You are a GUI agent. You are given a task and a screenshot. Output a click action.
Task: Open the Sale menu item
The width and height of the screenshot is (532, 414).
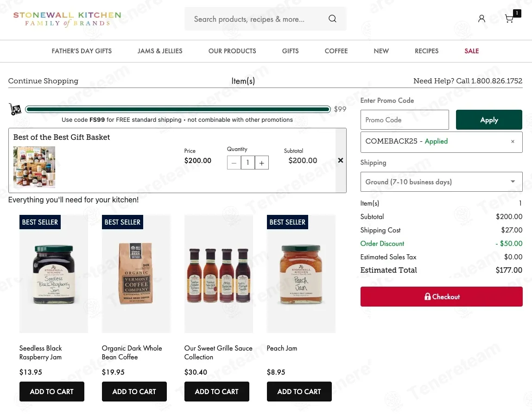click(472, 51)
